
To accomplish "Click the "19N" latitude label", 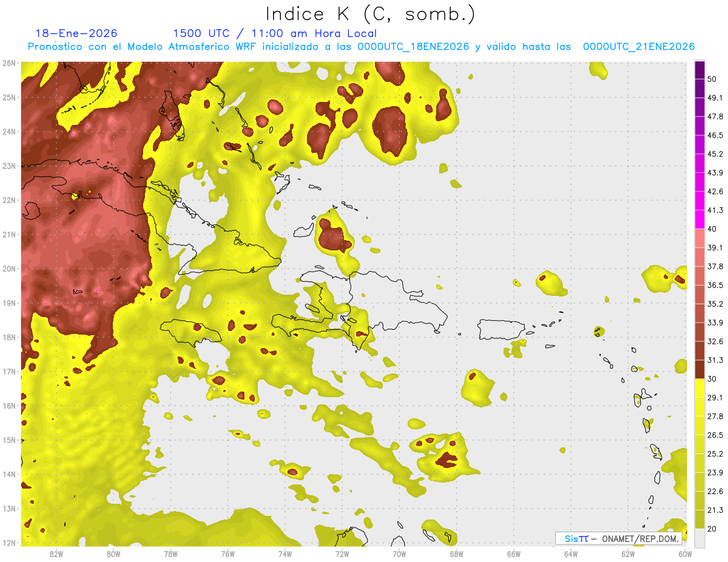I will point(9,303).
